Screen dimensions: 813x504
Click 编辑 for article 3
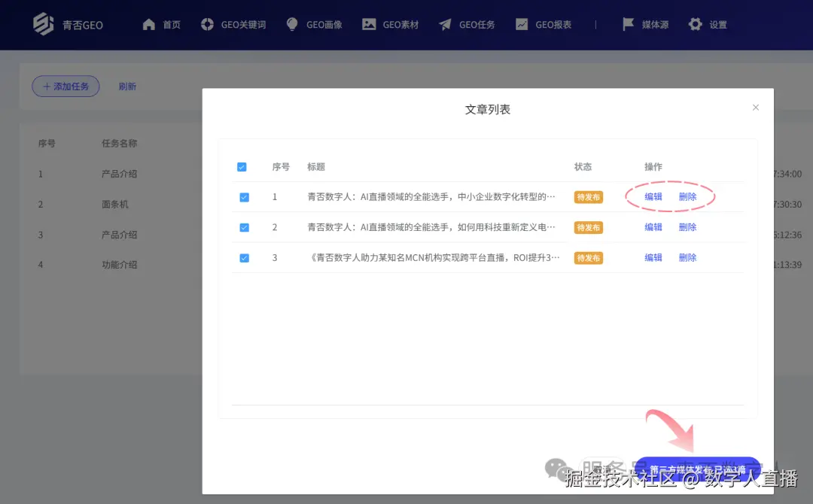[653, 257]
